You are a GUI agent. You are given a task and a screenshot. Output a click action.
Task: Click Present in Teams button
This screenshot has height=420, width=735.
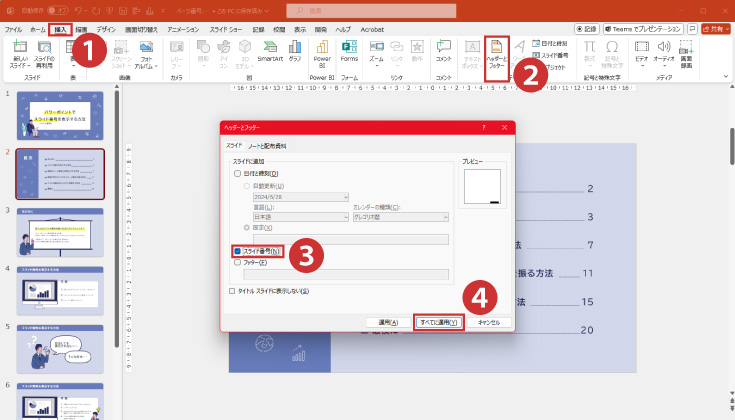click(643, 29)
